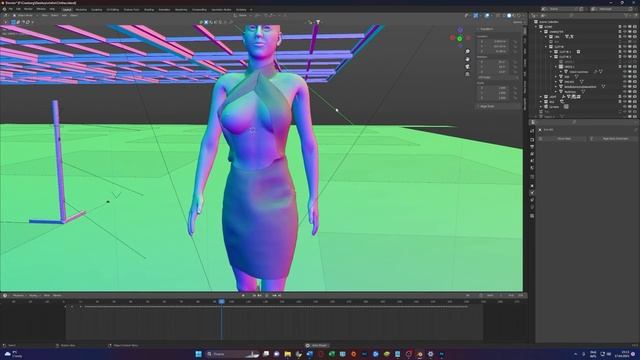The height and width of the screenshot is (360, 640).
Task: Switch to the Sculpting workspace tab
Action: 96,9
